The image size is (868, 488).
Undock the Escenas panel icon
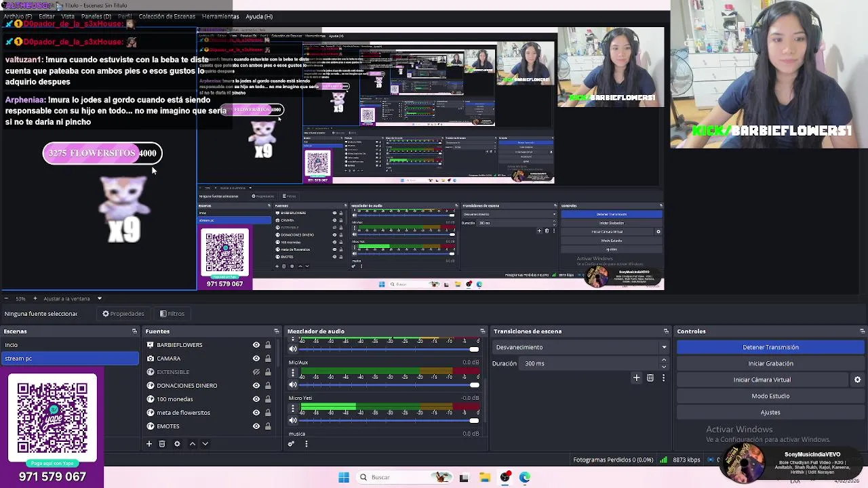pyautogui.click(x=134, y=331)
